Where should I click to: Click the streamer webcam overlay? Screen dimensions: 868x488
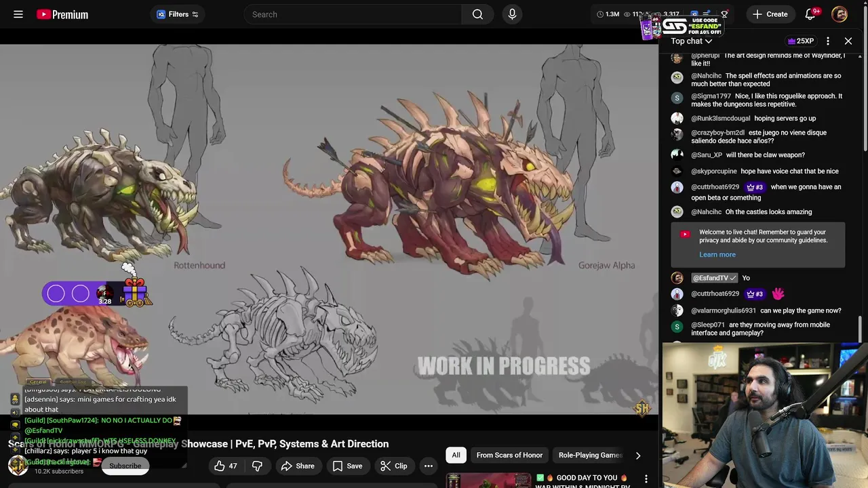pyautogui.click(x=765, y=415)
